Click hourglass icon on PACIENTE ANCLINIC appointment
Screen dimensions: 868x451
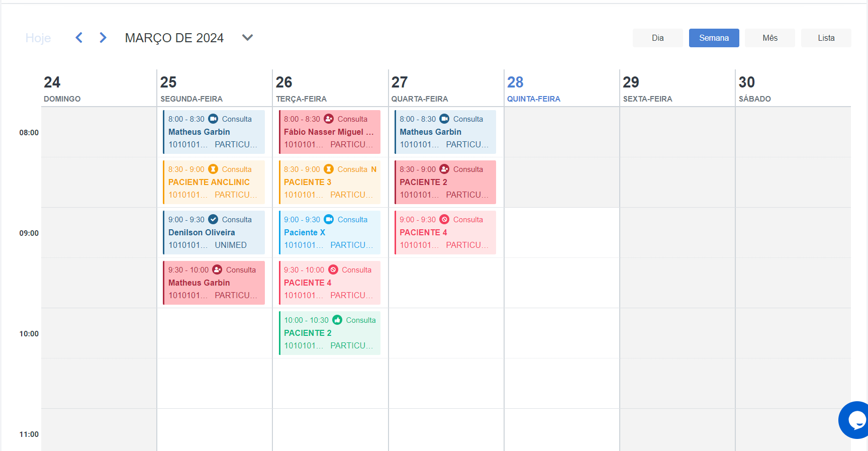[x=213, y=169]
